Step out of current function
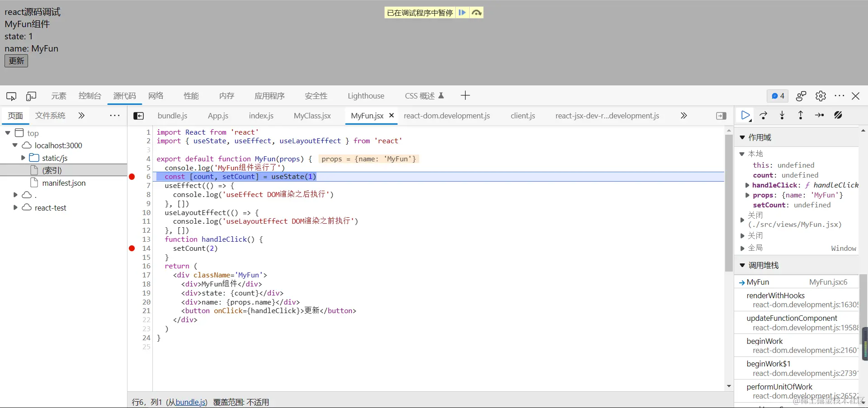The image size is (868, 408). point(801,115)
